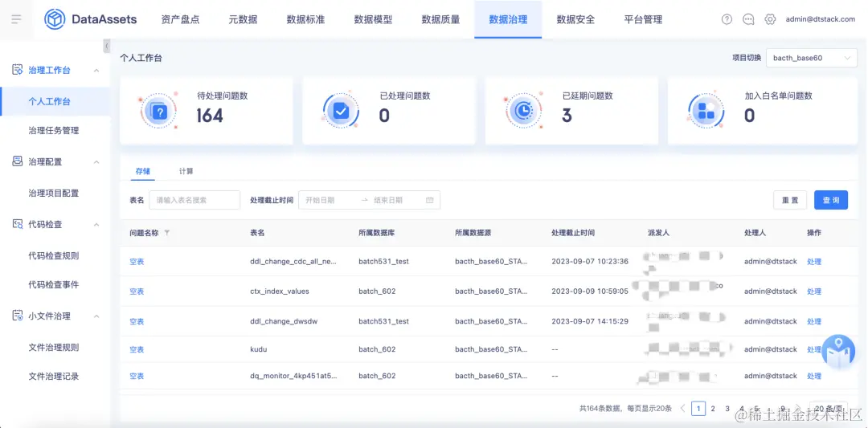Click the 治理工作台 sidebar icon
The width and height of the screenshot is (868, 428).
17,70
